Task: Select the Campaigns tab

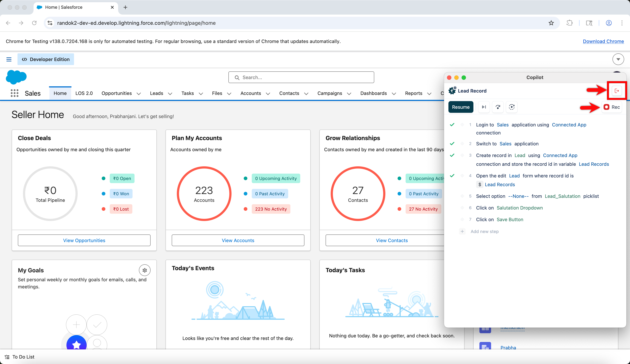Action: [x=330, y=93]
